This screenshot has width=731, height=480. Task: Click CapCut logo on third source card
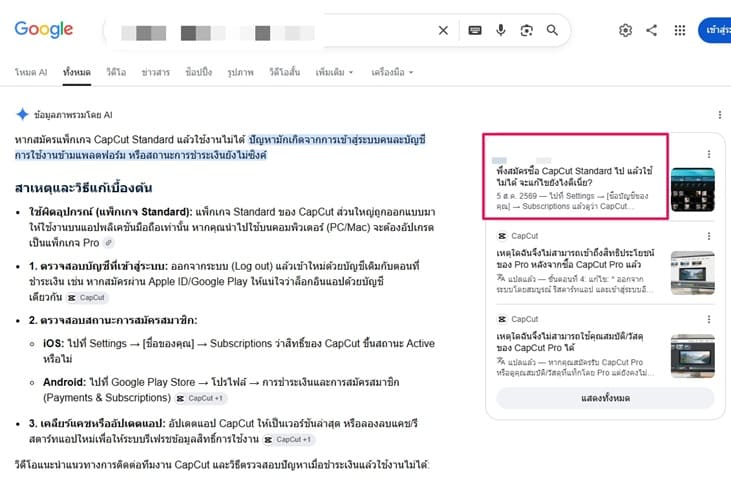point(502,319)
